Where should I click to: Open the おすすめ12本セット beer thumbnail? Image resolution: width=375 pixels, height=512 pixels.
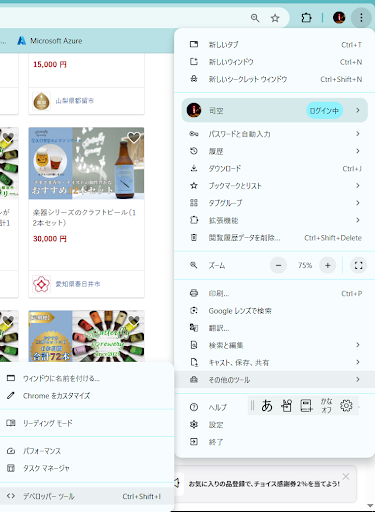click(86, 163)
